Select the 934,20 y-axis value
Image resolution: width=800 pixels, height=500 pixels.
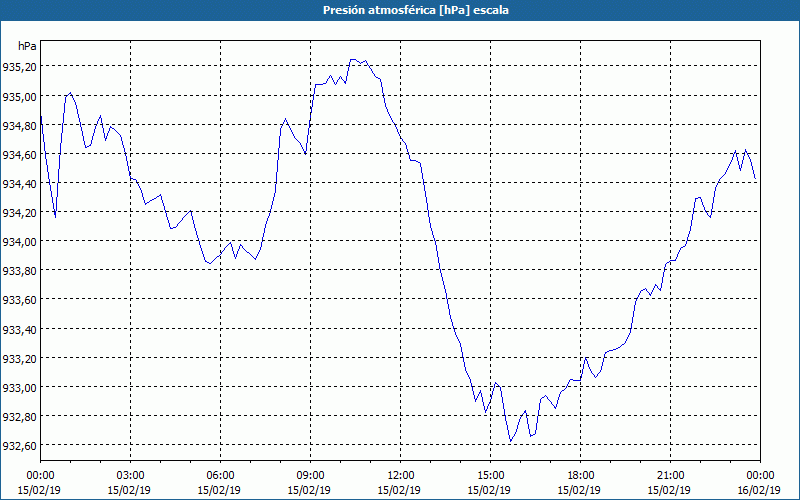pyautogui.click(x=19, y=213)
